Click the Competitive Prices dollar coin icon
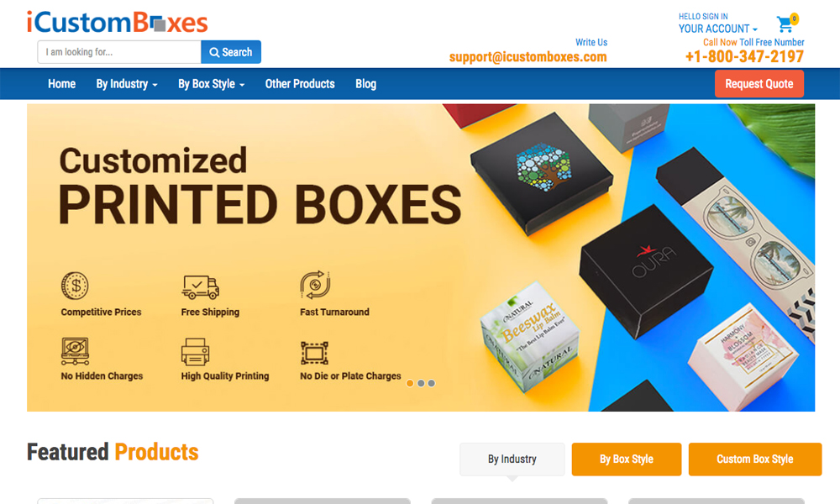Screen dimensions: 840x504 pyautogui.click(x=75, y=286)
